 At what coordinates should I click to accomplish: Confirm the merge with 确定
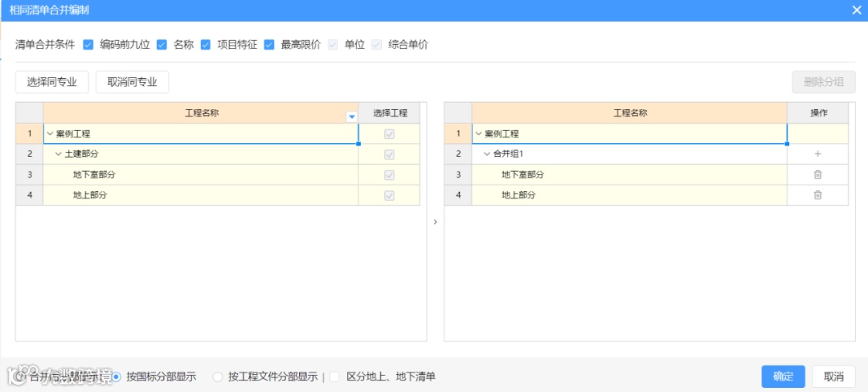click(783, 377)
